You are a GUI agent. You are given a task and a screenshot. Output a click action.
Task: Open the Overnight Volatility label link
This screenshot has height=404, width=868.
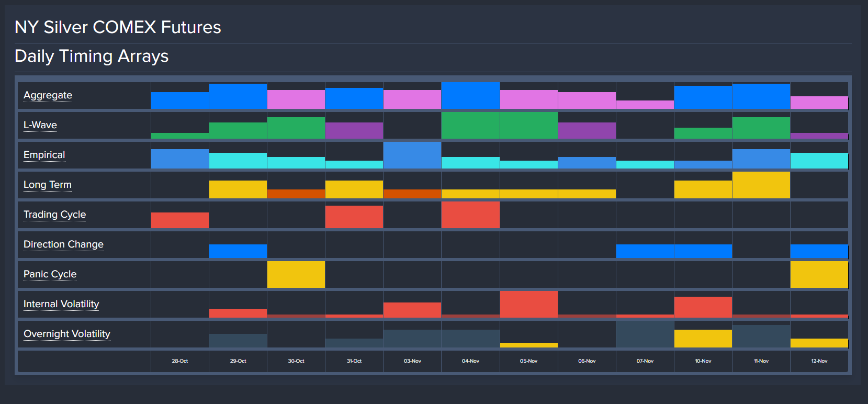[67, 334]
